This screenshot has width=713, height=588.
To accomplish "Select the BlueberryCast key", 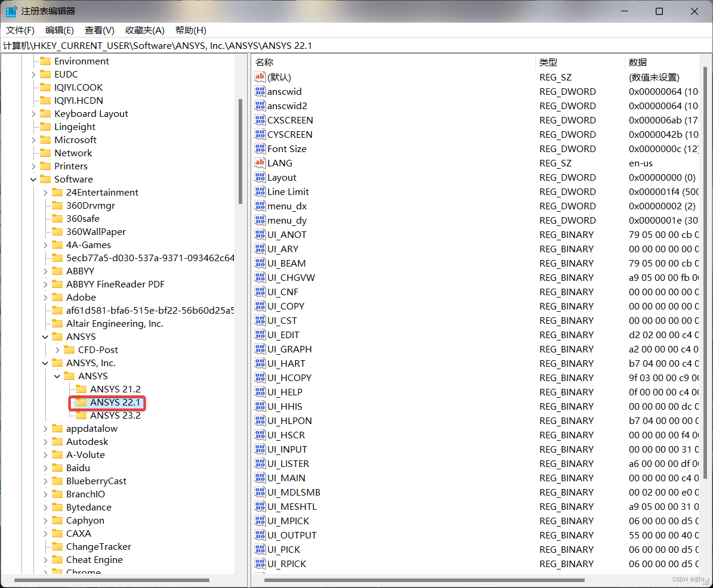I will point(97,481).
